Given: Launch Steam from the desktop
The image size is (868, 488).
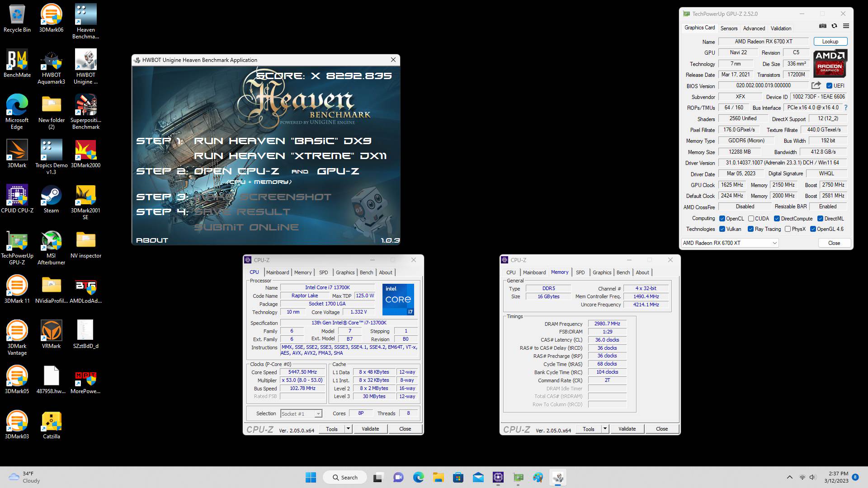Looking at the screenshot, I should click(x=51, y=199).
